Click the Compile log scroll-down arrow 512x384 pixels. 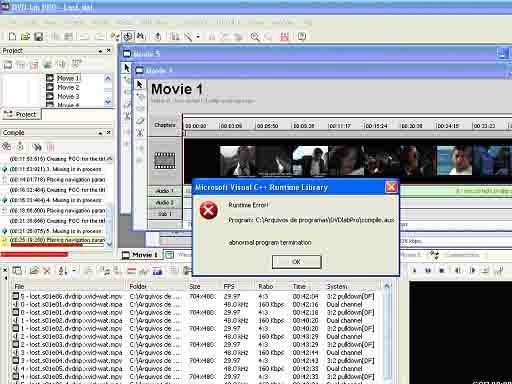click(109, 244)
